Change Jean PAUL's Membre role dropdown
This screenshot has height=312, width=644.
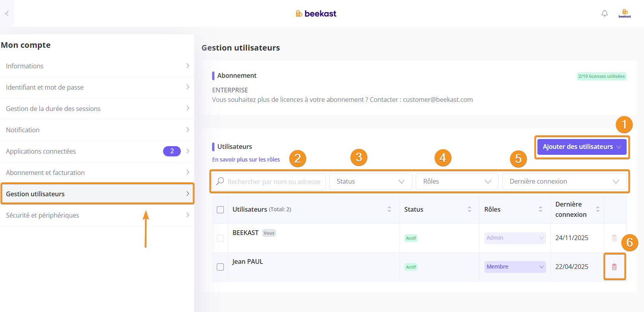tap(515, 267)
